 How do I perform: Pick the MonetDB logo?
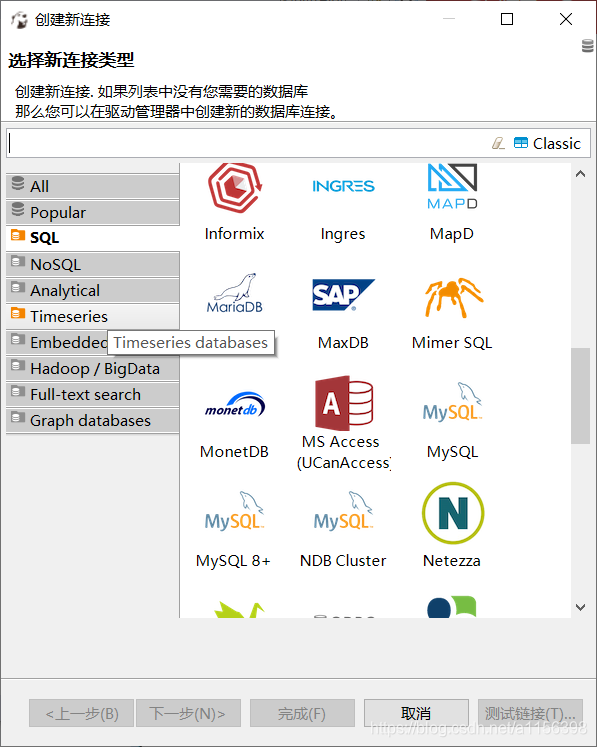point(234,405)
